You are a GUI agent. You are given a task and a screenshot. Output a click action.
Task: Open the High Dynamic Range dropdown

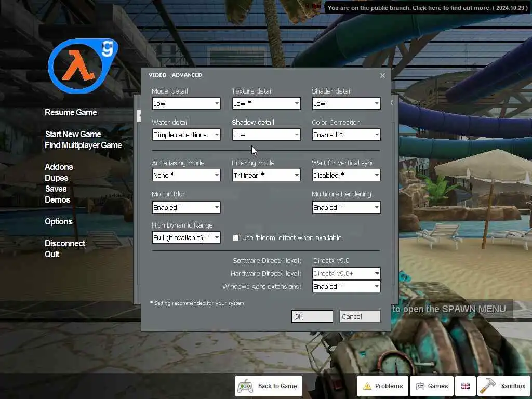pos(187,237)
